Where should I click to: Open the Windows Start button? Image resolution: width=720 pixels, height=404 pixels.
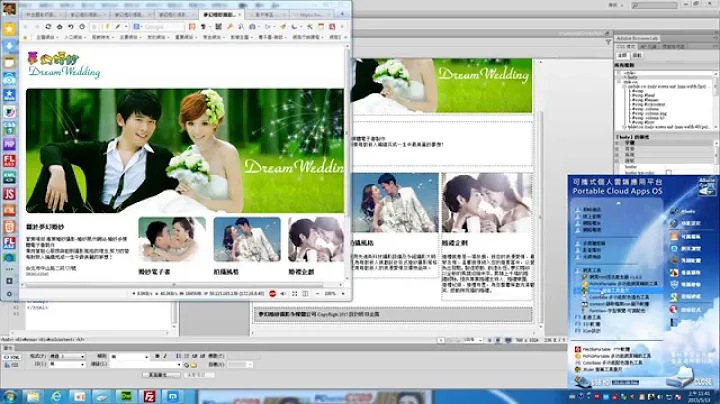pos(10,397)
